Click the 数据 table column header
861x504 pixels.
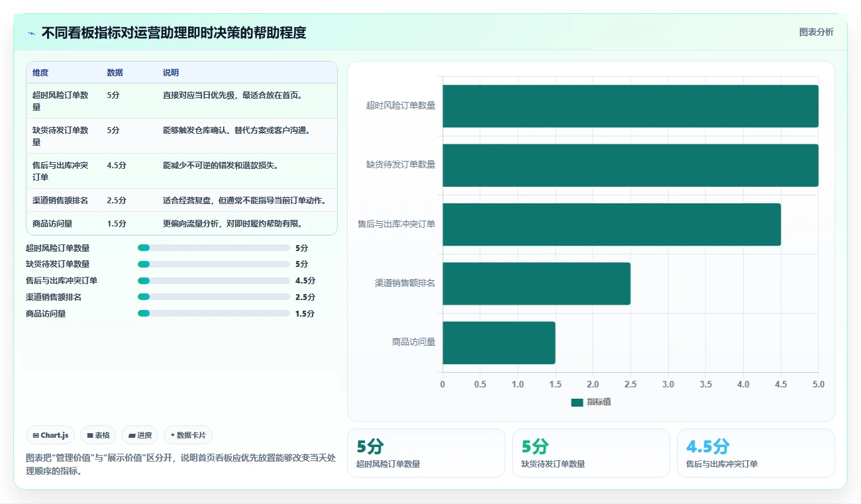point(115,72)
